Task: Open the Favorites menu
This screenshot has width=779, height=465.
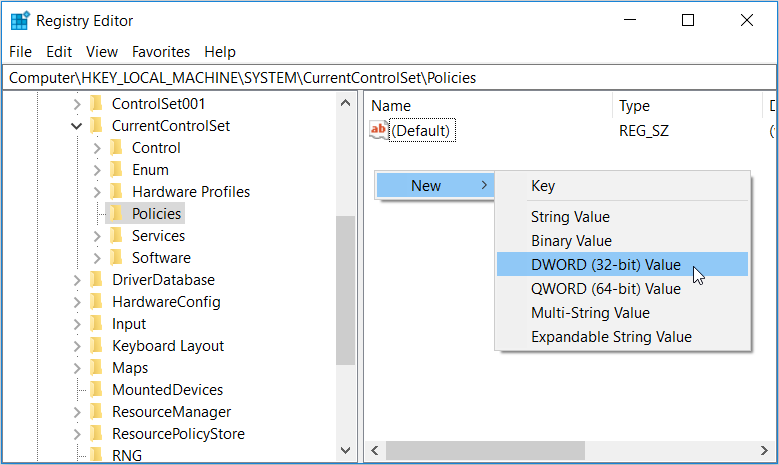Action: pos(161,51)
